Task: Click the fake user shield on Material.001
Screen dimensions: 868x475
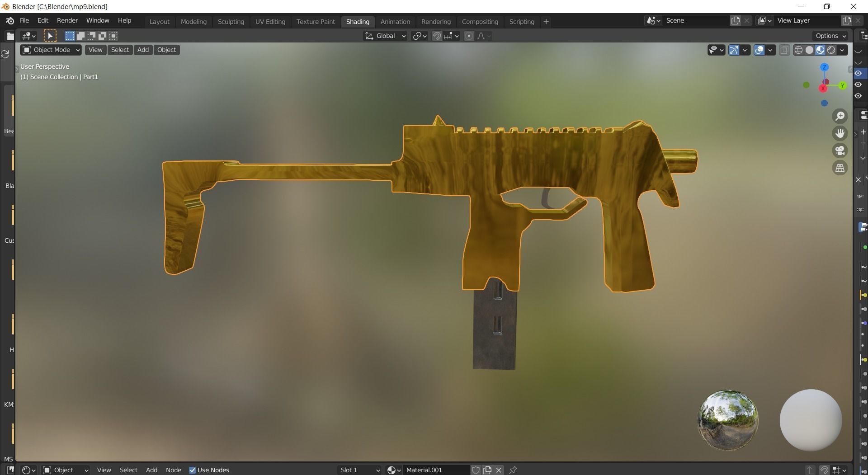Action: [x=475, y=470]
